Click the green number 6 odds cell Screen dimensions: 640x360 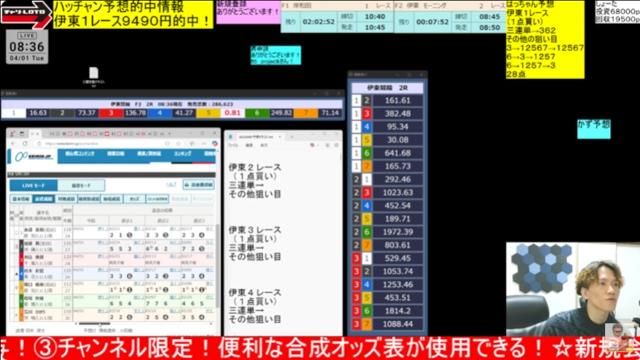(x=269, y=113)
